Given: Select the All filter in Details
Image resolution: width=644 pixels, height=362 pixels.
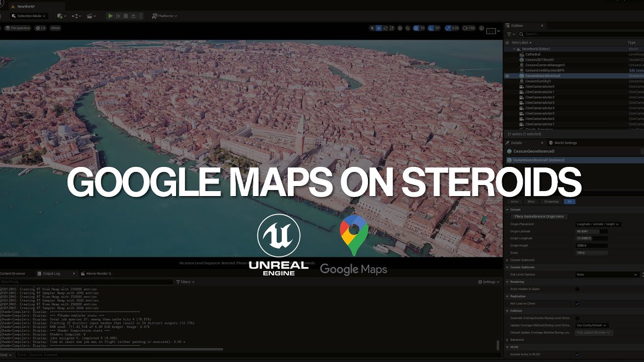Looking at the screenshot, I should coord(570,202).
